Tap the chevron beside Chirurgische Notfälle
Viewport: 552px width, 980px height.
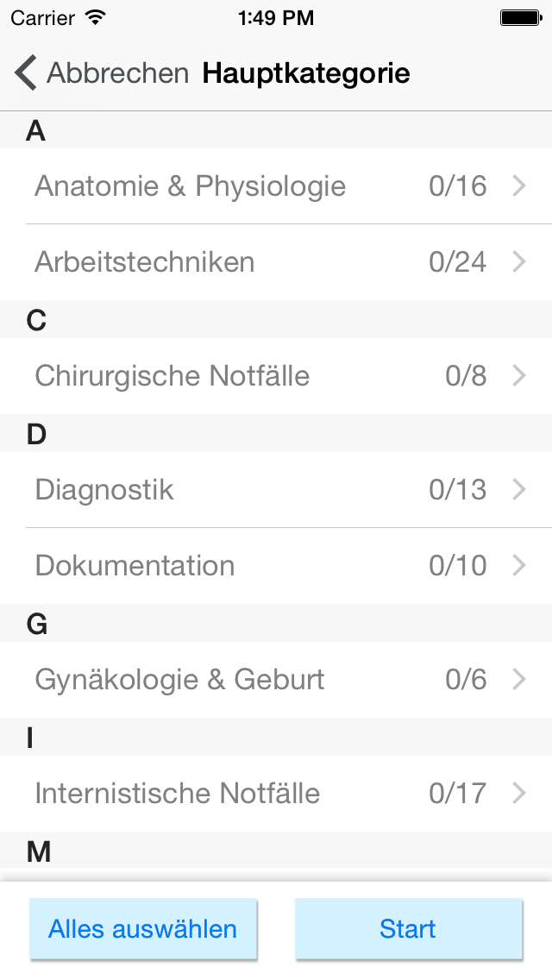click(x=518, y=375)
